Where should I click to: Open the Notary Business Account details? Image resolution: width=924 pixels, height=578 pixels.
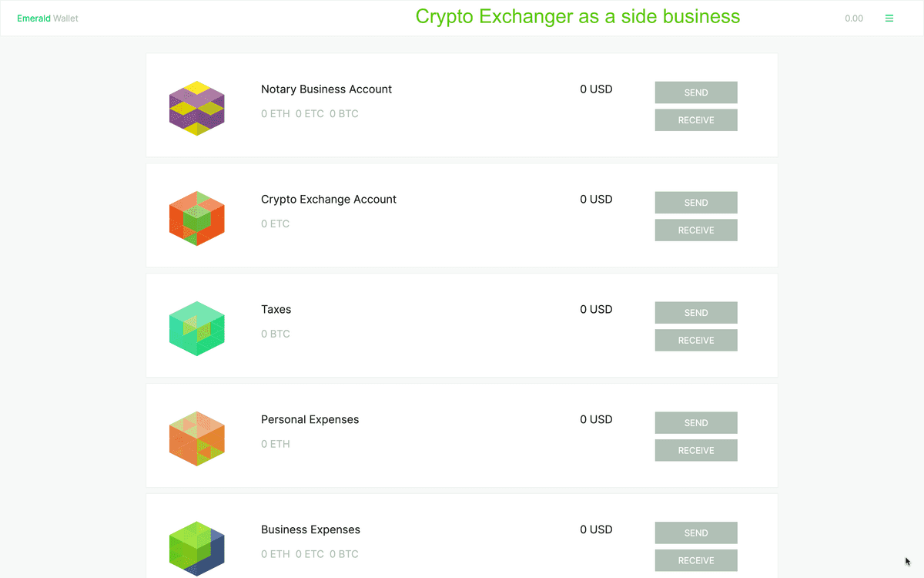[326, 89]
